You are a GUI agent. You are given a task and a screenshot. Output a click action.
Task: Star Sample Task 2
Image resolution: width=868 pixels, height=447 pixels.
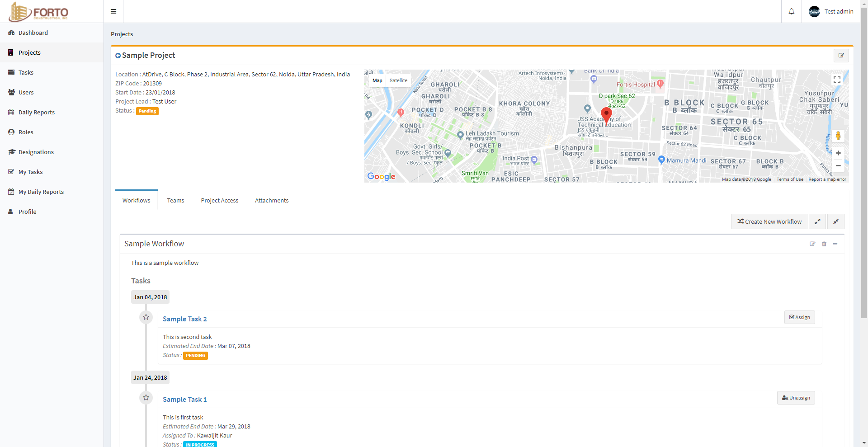click(x=146, y=317)
